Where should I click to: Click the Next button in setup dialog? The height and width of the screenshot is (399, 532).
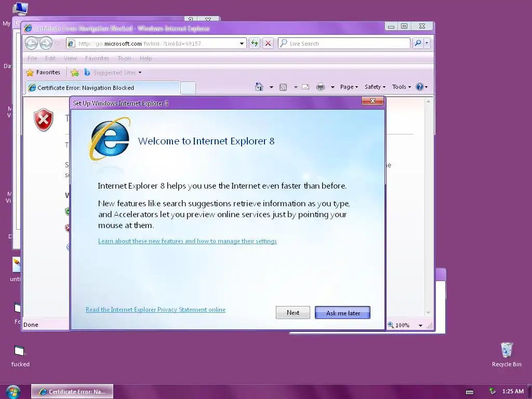[293, 312]
